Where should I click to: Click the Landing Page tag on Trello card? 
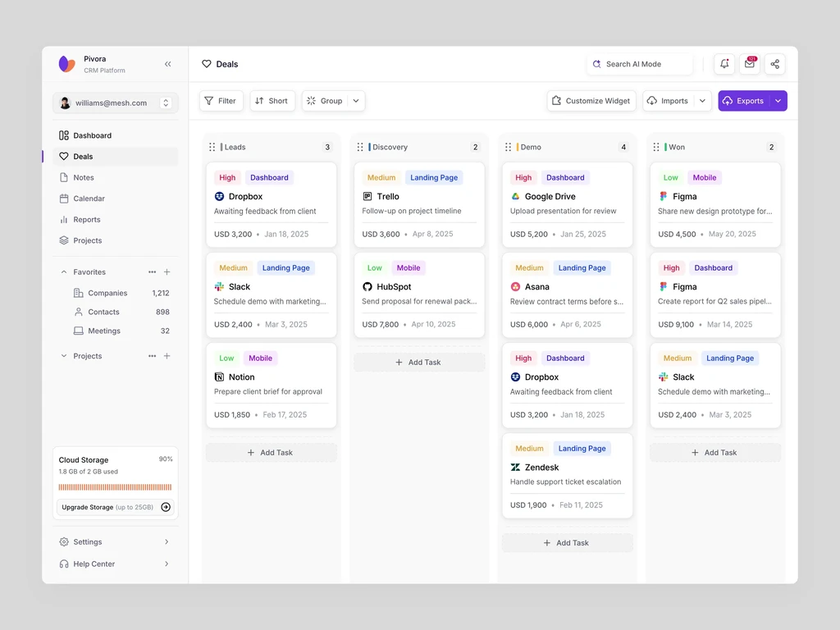(x=434, y=177)
